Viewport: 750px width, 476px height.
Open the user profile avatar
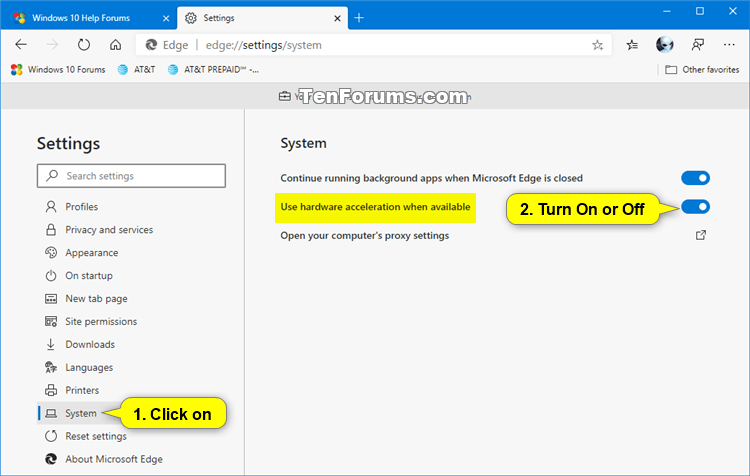[x=665, y=44]
